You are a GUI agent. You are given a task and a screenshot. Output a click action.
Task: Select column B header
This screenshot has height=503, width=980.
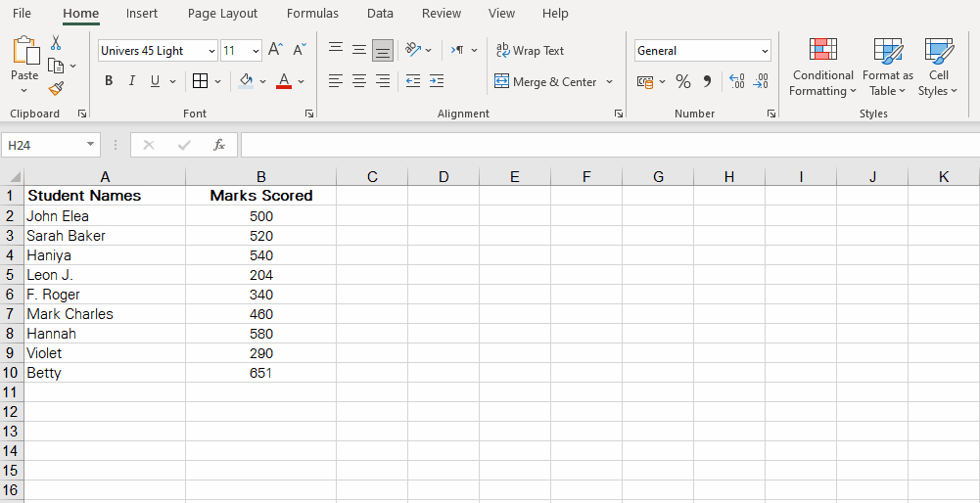coord(260,177)
